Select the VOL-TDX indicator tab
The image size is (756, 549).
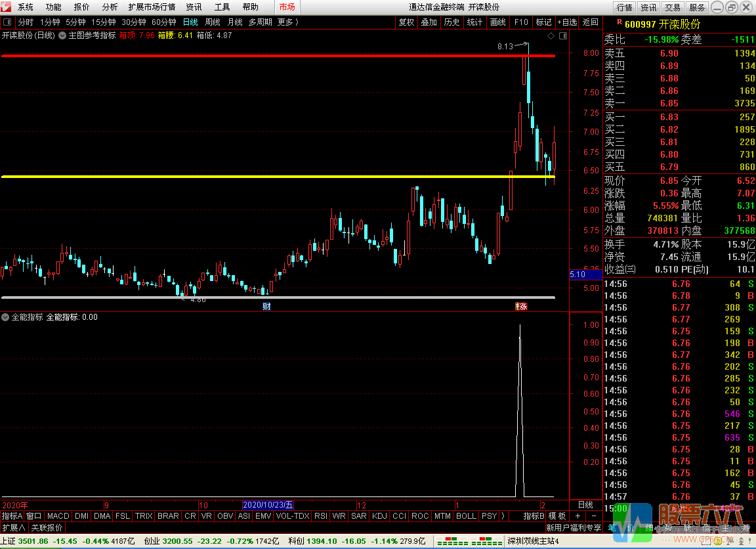coord(293,516)
